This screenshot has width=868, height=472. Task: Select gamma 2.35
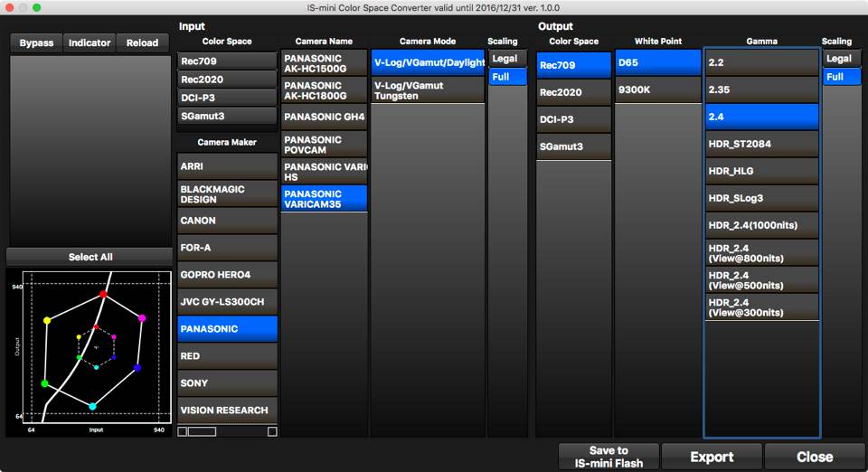coord(761,90)
